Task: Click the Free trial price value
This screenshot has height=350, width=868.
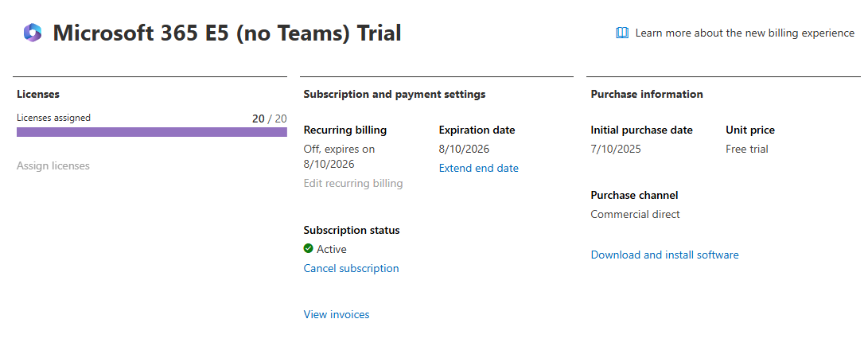Action: (x=747, y=149)
